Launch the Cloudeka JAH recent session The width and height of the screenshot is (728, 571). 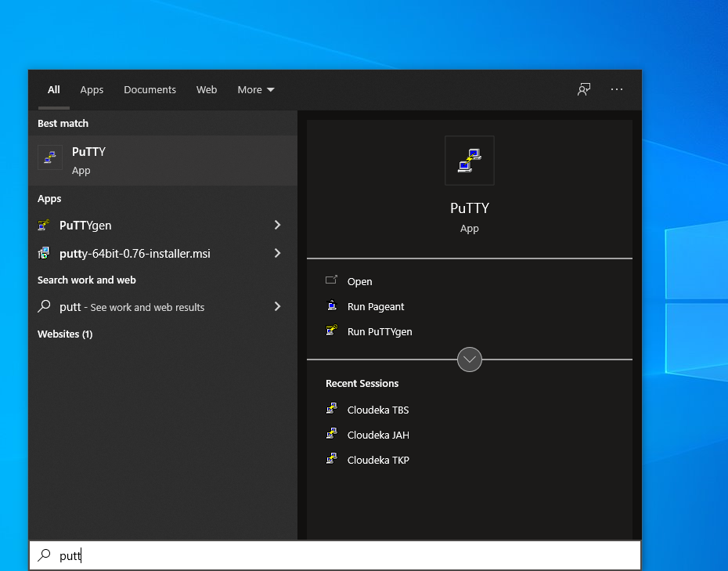click(378, 435)
